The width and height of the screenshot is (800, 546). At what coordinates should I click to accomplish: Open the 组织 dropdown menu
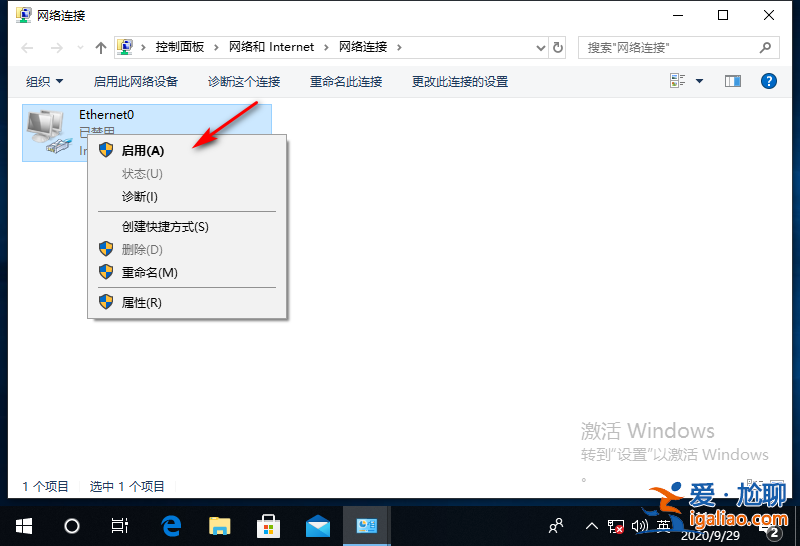point(44,82)
